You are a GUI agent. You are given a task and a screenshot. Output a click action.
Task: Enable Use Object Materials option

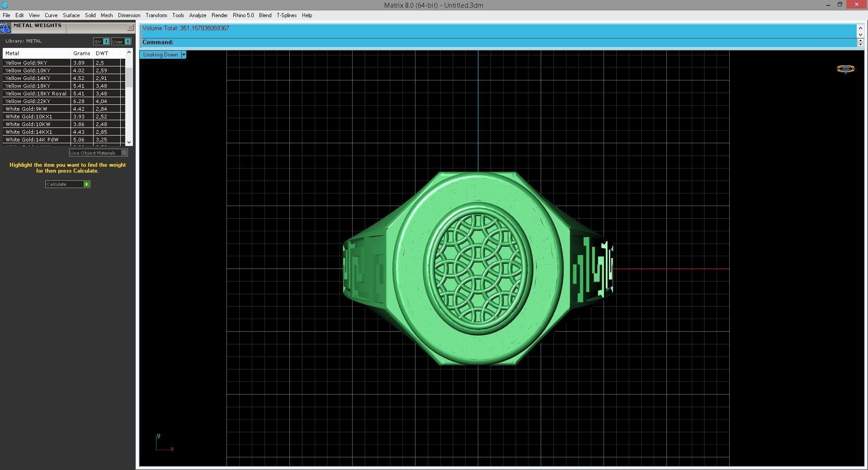click(x=98, y=153)
